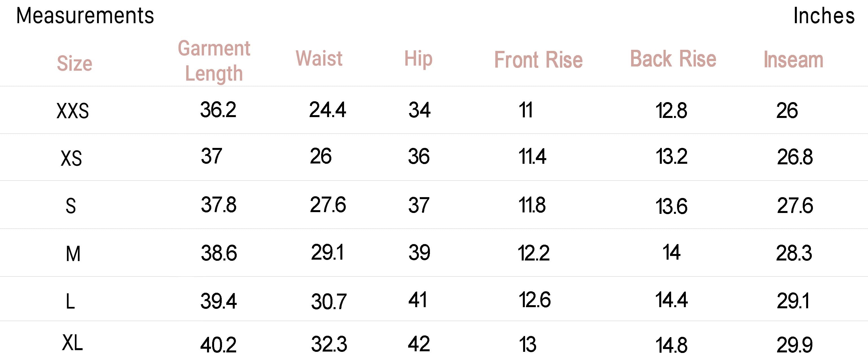This screenshot has width=868, height=364.
Task: Click the M size row label
Action: (x=73, y=254)
